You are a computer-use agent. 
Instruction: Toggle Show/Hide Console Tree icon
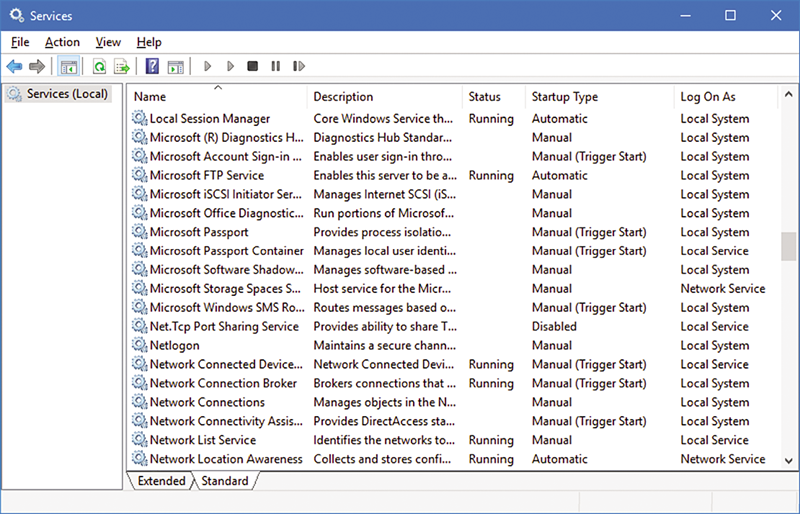(x=68, y=66)
